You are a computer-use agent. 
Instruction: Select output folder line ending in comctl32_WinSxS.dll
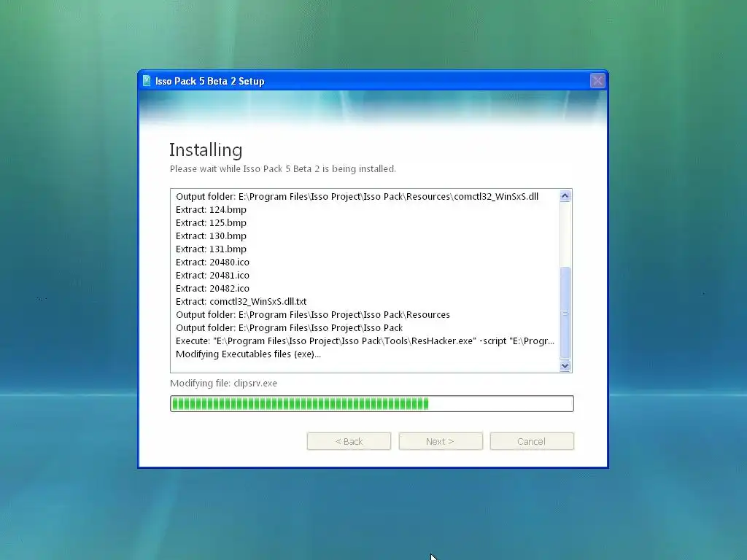(357, 197)
